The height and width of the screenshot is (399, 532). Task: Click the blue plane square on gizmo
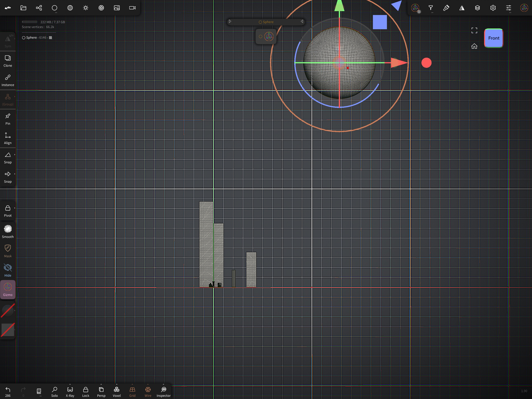pyautogui.click(x=380, y=22)
